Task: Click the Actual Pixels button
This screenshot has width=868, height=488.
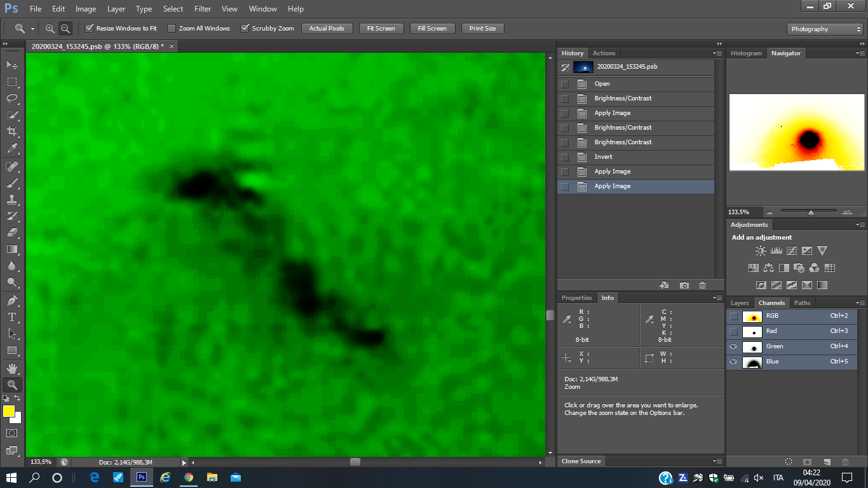Action: [327, 29]
